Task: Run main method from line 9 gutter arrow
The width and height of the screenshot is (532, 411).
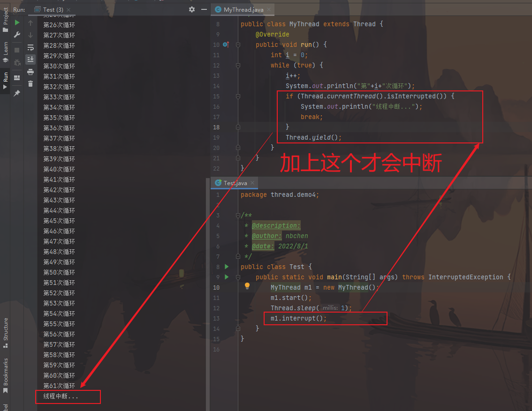Action: (227, 277)
